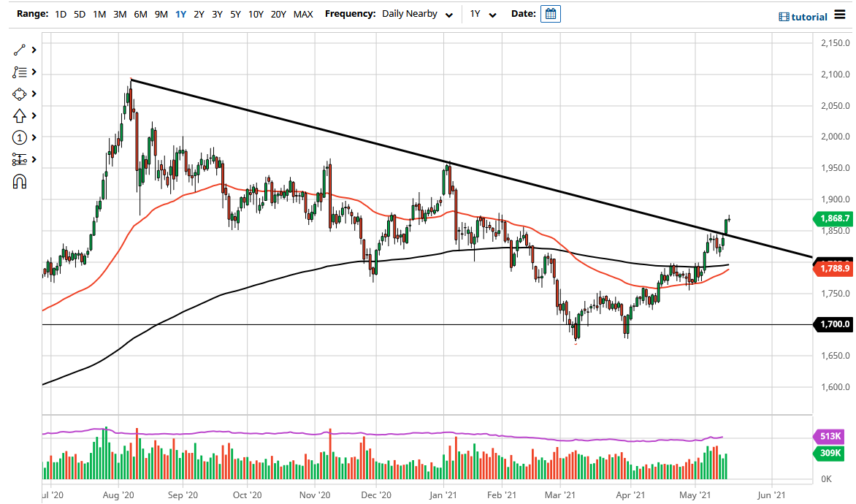
Task: Select the active 1Y range
Action: click(x=180, y=14)
